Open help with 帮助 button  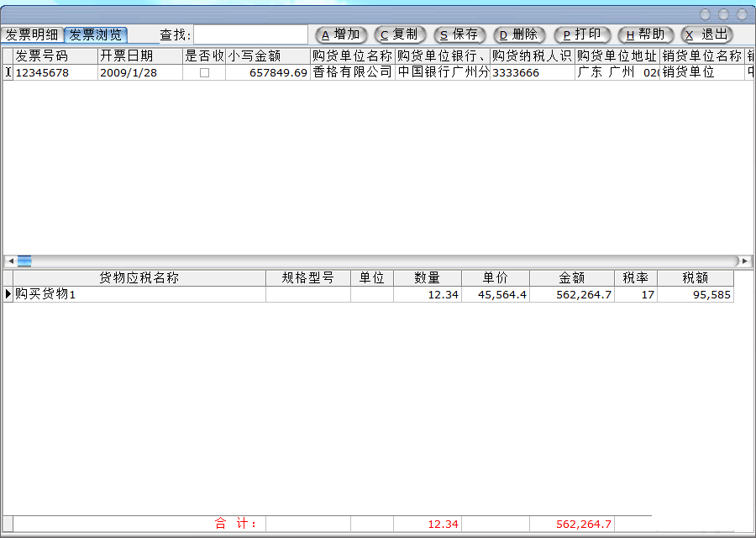[x=645, y=34]
